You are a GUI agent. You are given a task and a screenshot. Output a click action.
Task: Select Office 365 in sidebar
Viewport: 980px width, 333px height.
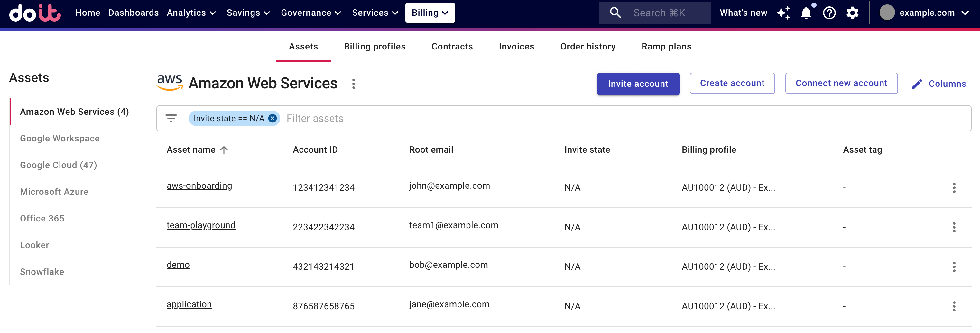(42, 218)
